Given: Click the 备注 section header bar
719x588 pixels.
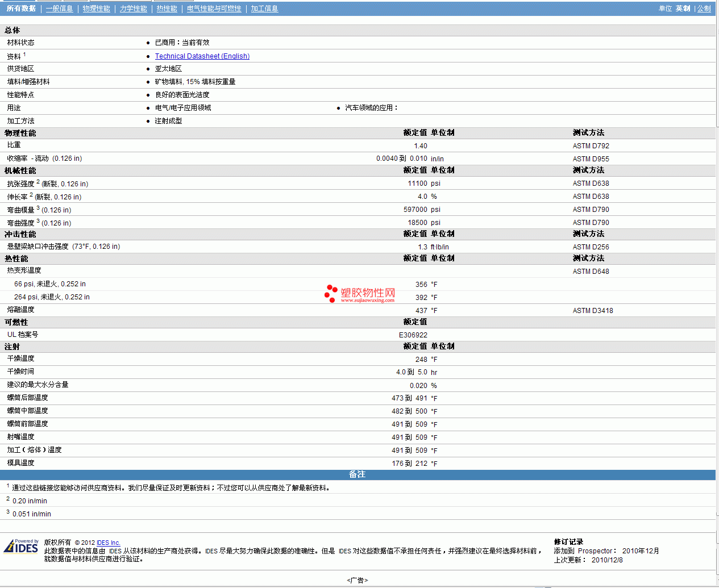Looking at the screenshot, I should click(357, 474).
